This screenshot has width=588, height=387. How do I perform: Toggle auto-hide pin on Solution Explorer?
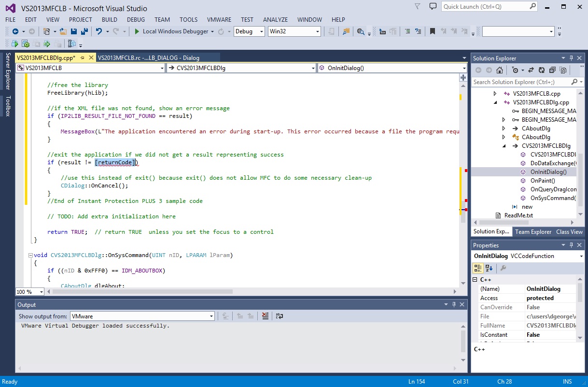point(571,58)
